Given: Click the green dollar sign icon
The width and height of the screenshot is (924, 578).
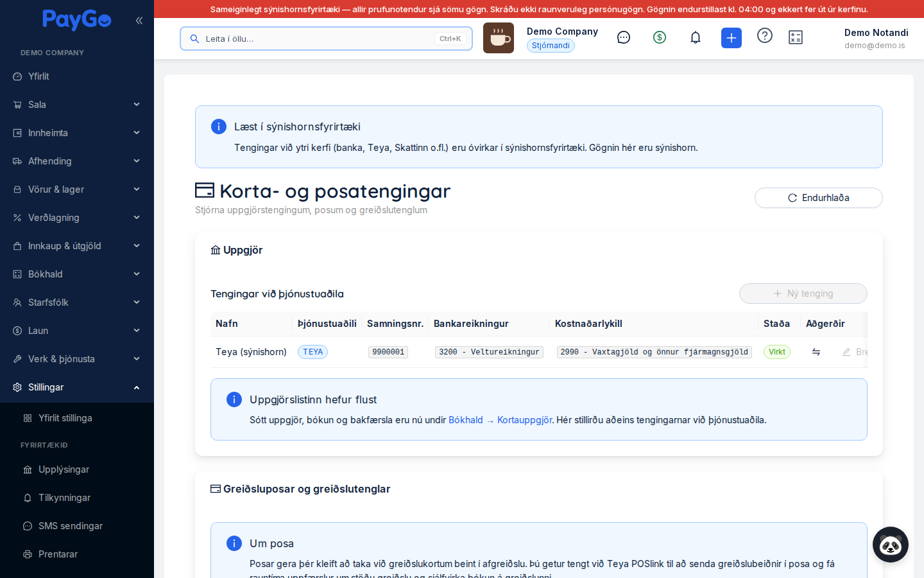Looking at the screenshot, I should pyautogui.click(x=660, y=37).
